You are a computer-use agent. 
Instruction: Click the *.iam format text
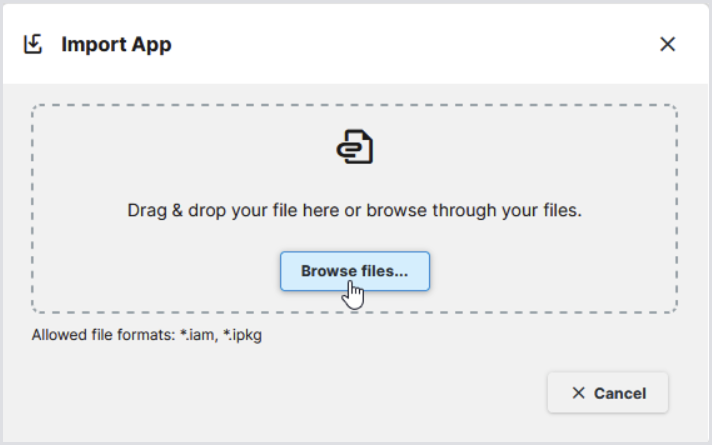click(197, 335)
